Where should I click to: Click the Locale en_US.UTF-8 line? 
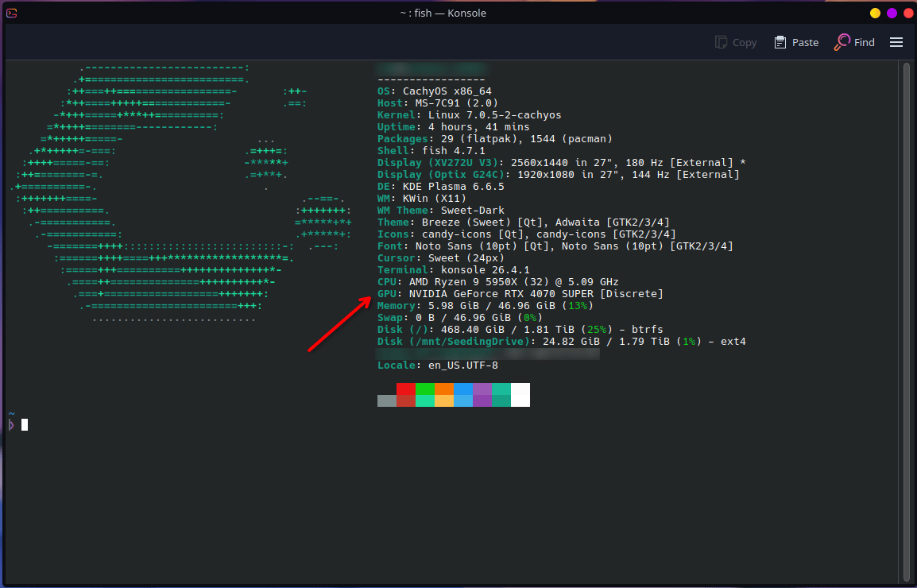point(438,365)
